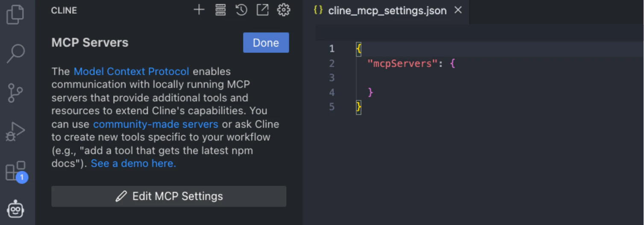Open the Model Context Protocol link
Viewport: 644px width, 225px height.
pos(132,71)
